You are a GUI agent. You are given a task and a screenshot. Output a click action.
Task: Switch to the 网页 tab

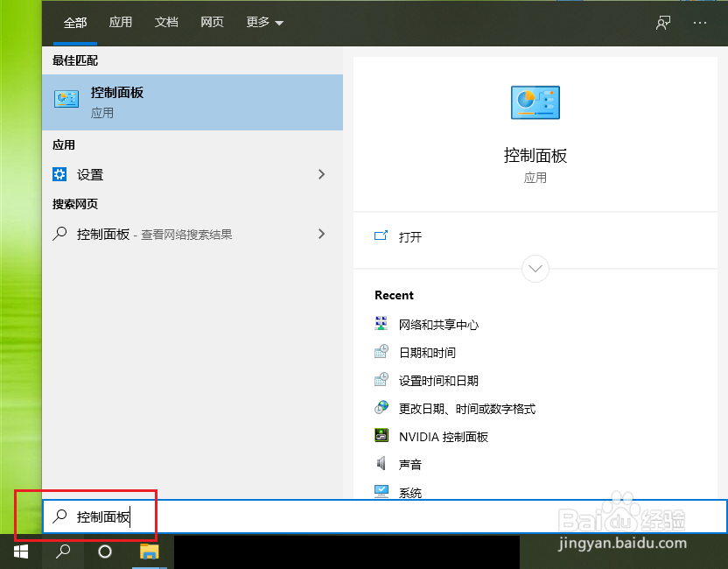point(212,23)
